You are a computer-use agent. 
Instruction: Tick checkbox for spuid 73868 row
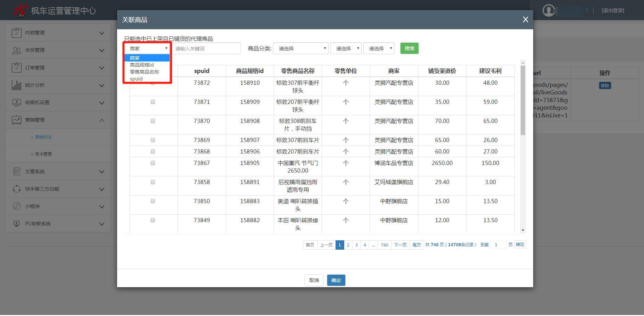(153, 151)
